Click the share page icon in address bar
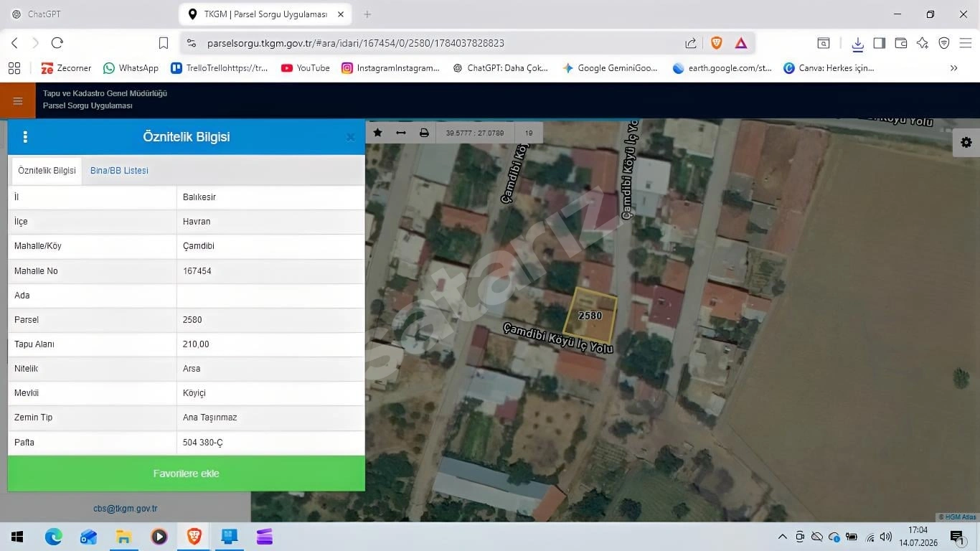Screen dimensions: 980x551 tap(691, 43)
